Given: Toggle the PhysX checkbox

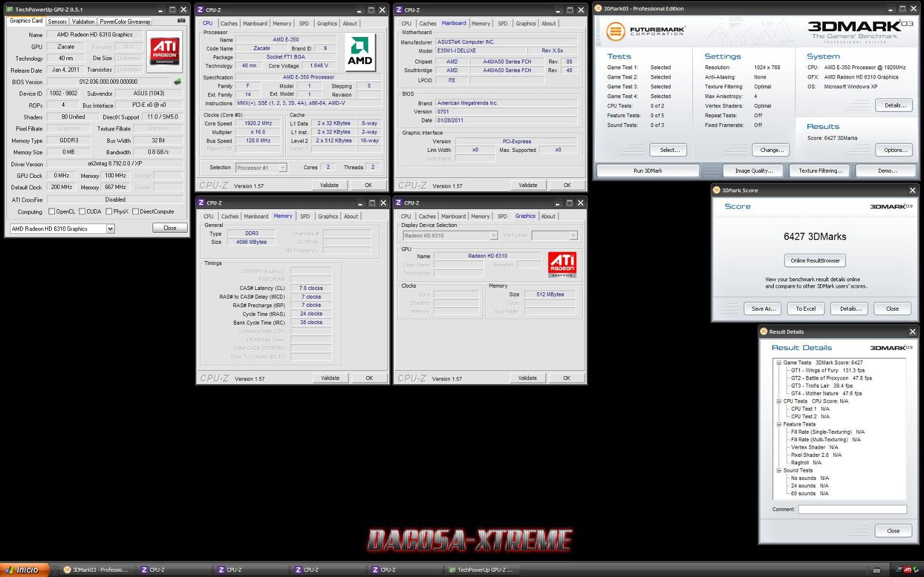Looking at the screenshot, I should pyautogui.click(x=109, y=211).
